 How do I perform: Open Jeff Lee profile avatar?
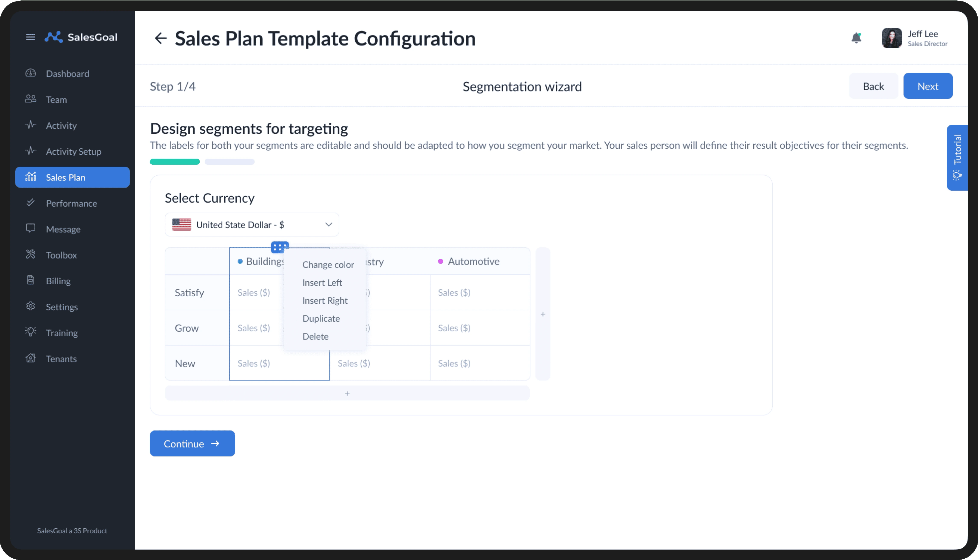coord(891,38)
